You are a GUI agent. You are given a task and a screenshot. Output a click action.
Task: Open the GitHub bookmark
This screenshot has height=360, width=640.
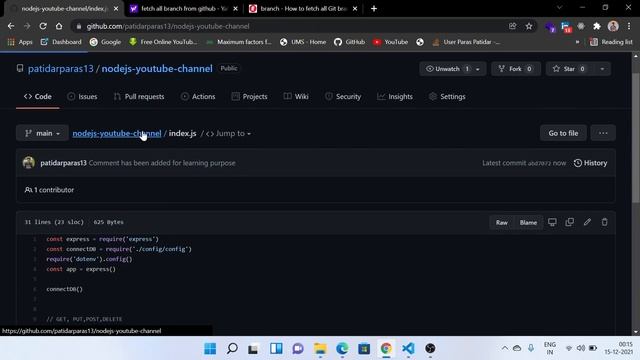click(x=349, y=42)
